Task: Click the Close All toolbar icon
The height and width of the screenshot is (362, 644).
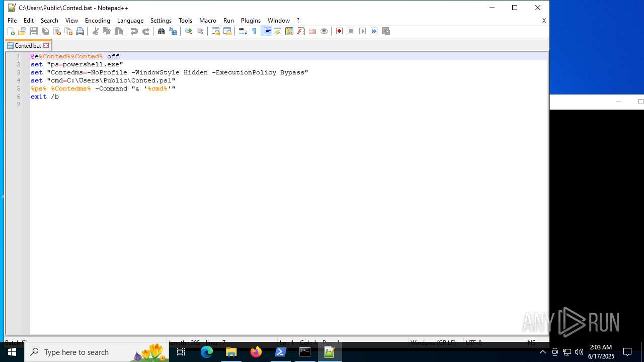Action: (x=68, y=31)
